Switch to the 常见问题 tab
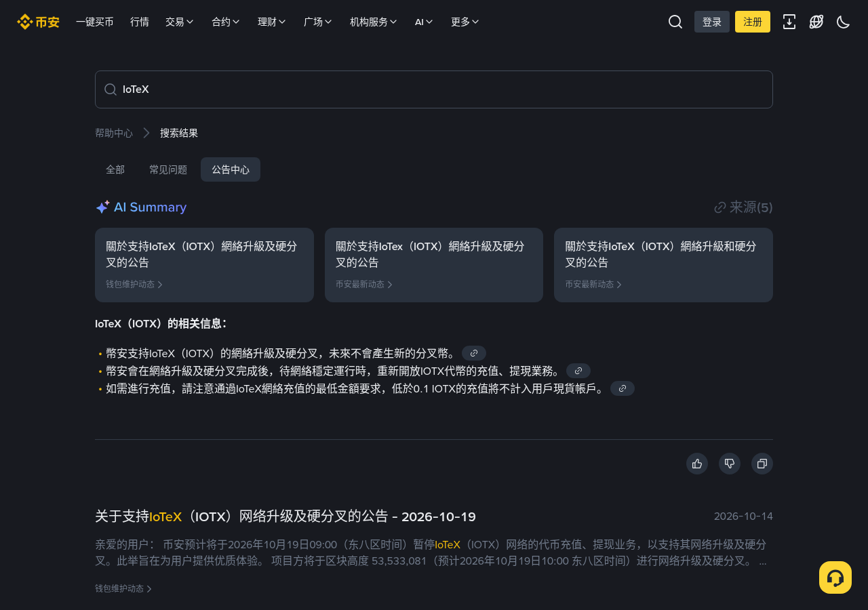The width and height of the screenshot is (868, 610). point(168,169)
